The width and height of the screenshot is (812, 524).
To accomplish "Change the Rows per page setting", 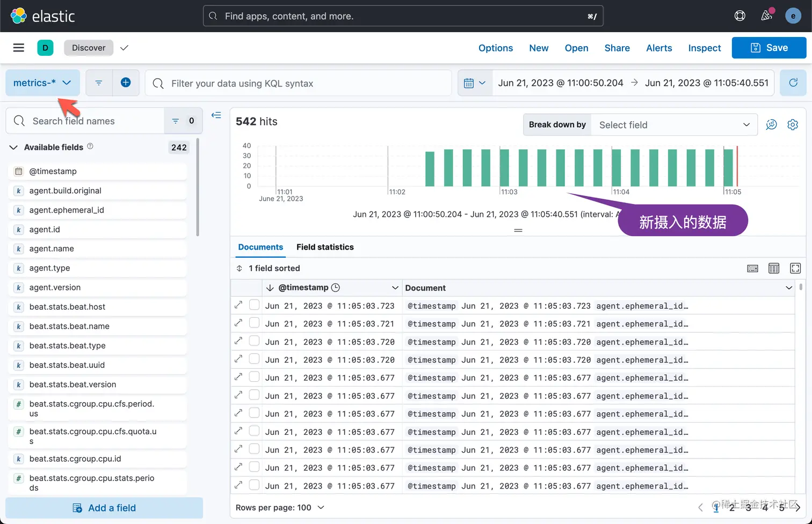I will (x=280, y=507).
